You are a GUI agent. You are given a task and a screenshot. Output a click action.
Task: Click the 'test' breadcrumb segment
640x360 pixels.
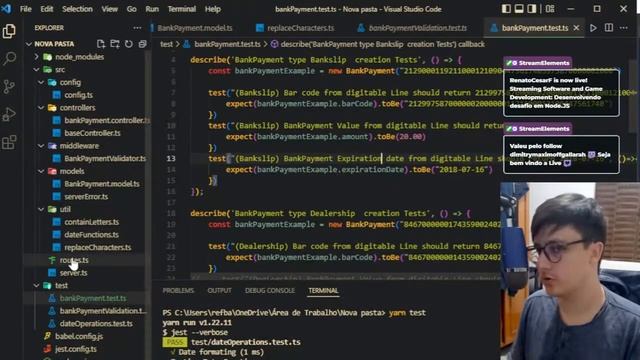pos(166,44)
